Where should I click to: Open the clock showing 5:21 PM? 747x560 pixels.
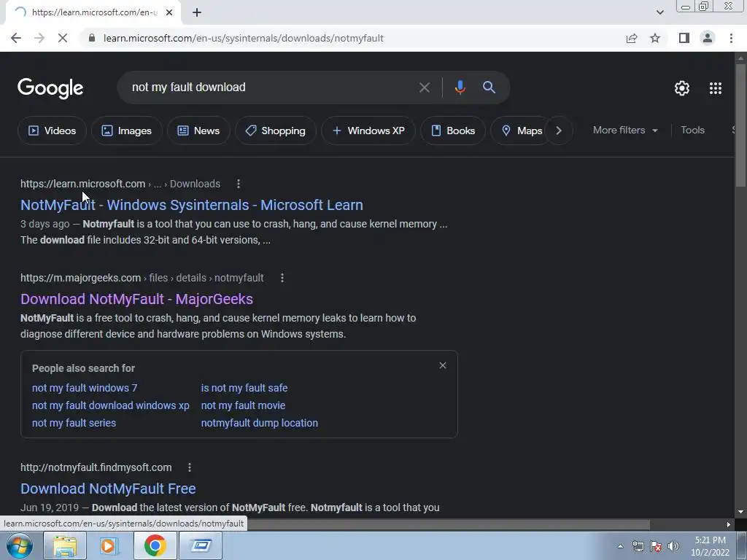click(x=710, y=546)
